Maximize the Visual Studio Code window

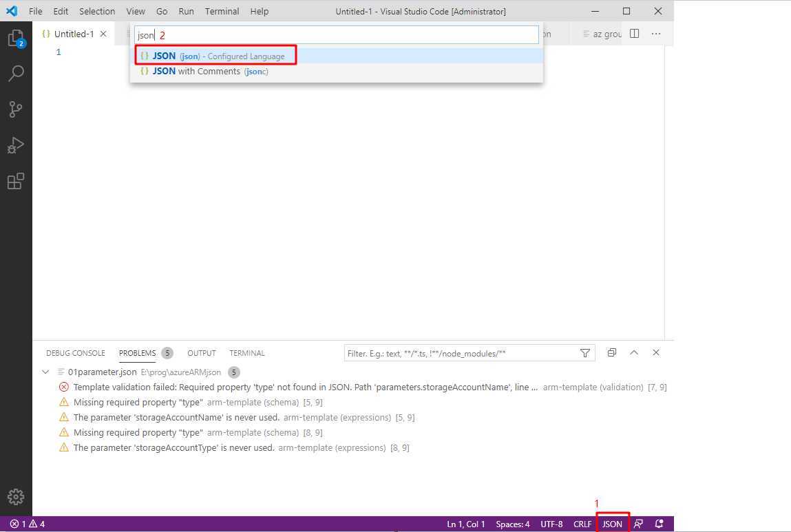(626, 11)
